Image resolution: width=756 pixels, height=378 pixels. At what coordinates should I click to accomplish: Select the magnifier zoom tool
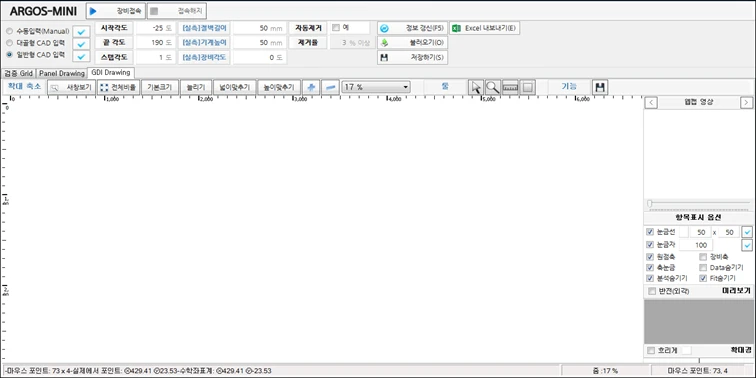[493, 87]
